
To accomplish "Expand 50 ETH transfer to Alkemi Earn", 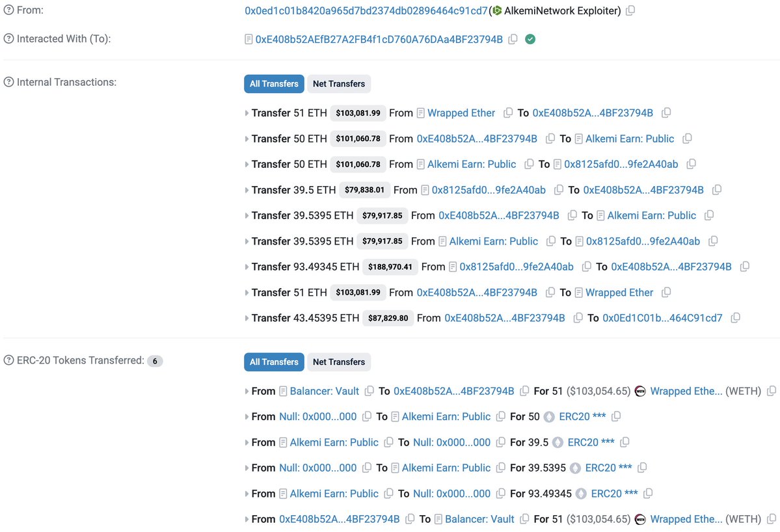I will (x=247, y=139).
